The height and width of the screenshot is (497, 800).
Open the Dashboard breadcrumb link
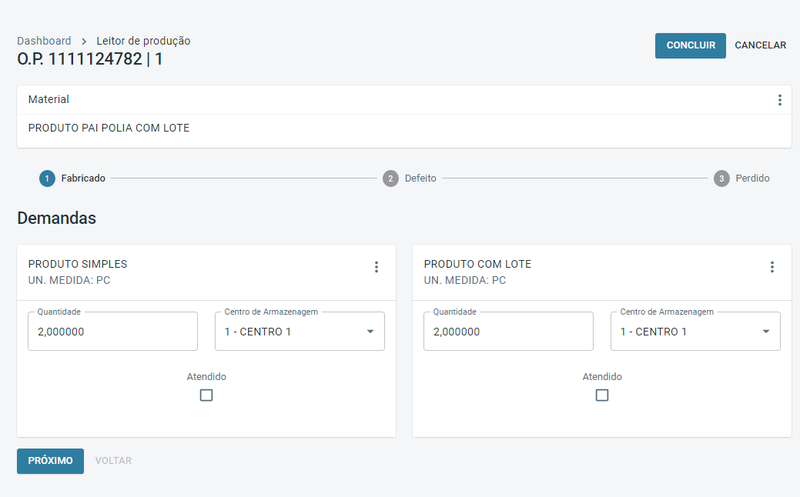44,41
